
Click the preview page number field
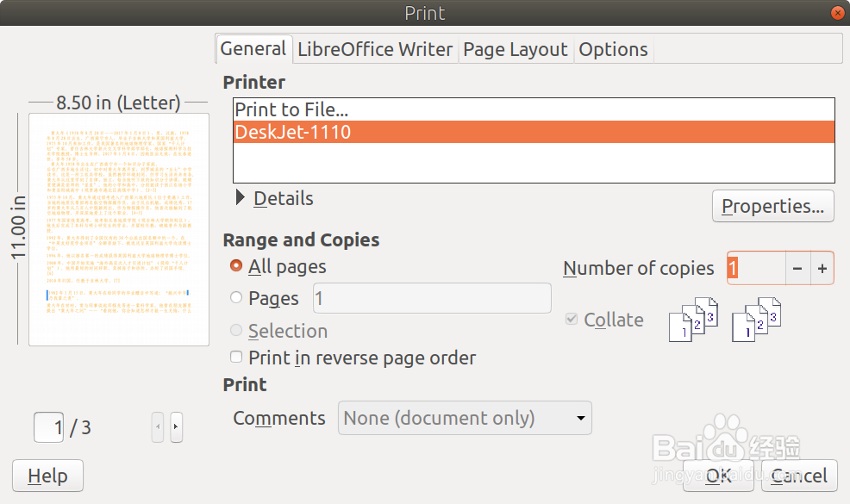49,427
